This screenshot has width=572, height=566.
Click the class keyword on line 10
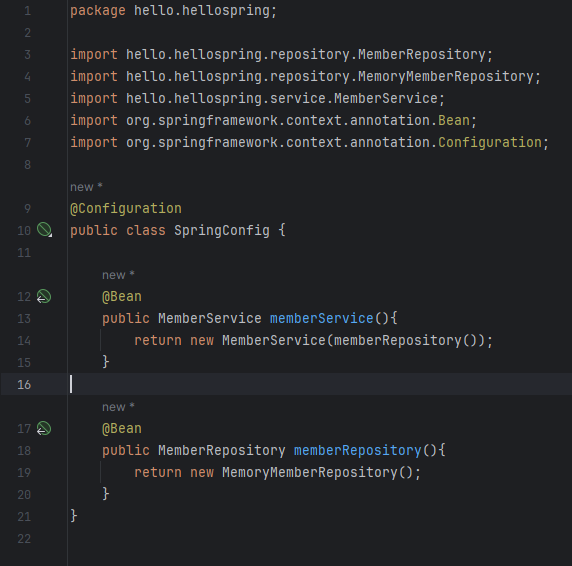[x=146, y=230]
